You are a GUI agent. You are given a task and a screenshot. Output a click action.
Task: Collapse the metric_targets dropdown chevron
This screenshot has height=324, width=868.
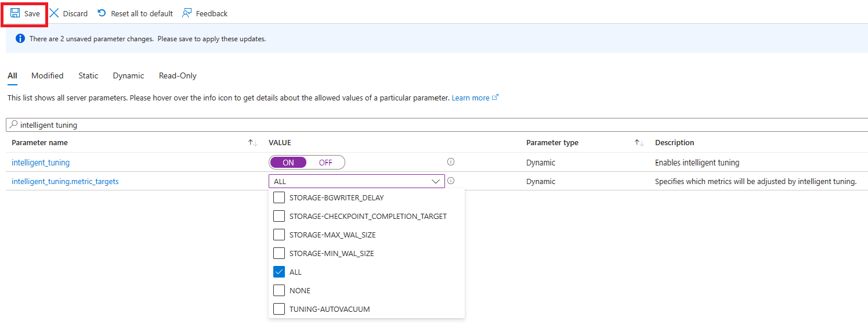pyautogui.click(x=436, y=182)
